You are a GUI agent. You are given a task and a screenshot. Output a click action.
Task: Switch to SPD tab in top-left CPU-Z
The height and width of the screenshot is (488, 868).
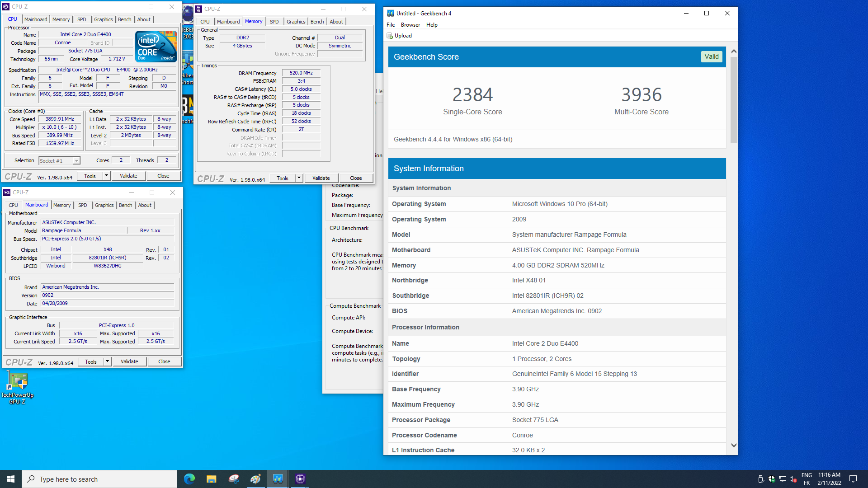pos(81,19)
